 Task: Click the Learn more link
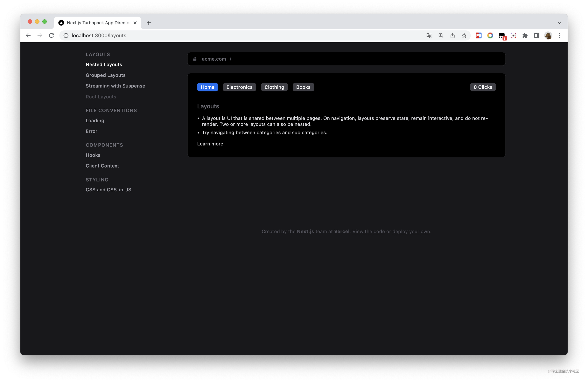[210, 143]
